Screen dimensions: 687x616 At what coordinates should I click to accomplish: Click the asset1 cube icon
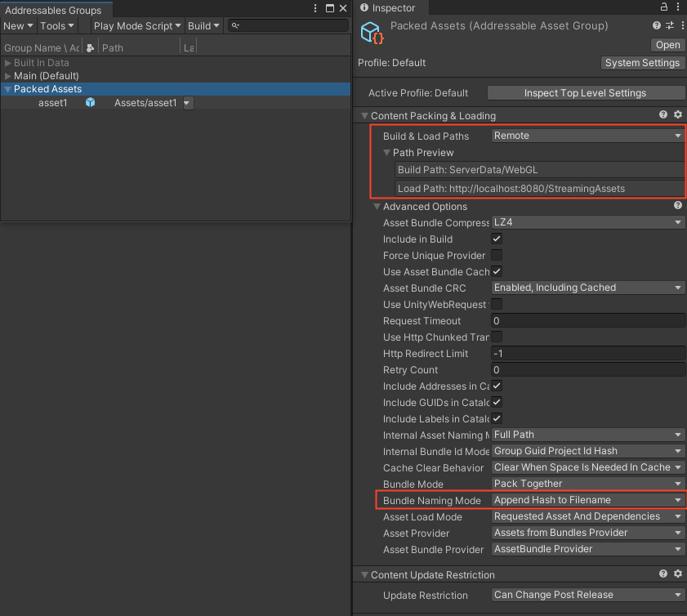[90, 102]
